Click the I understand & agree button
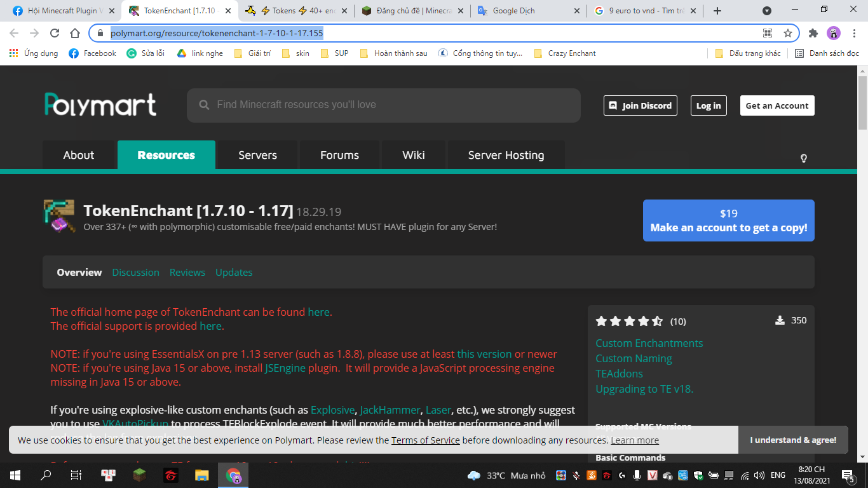Image resolution: width=868 pixels, height=488 pixels. click(x=793, y=440)
